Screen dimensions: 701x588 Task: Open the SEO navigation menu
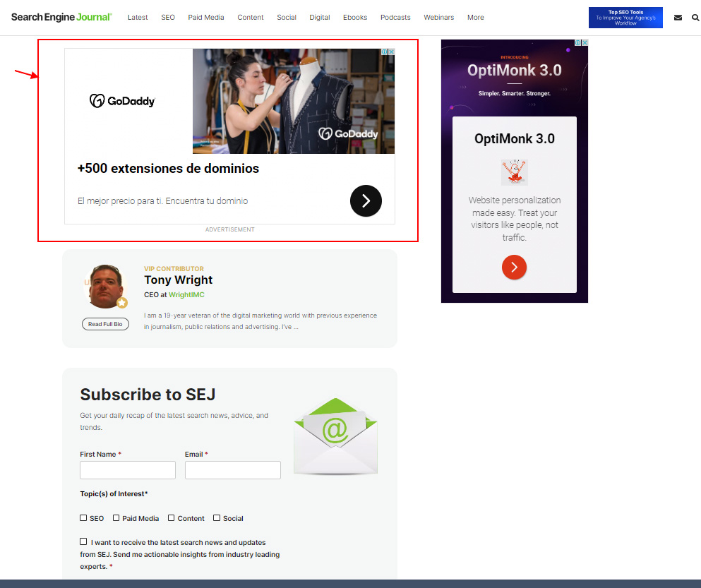point(167,18)
